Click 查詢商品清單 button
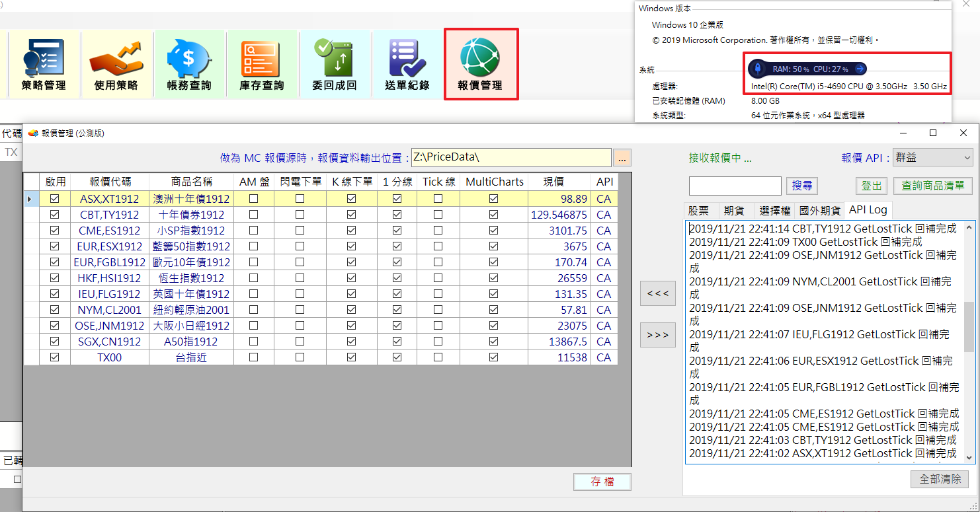Image resolution: width=980 pixels, height=512 pixels. [x=933, y=186]
